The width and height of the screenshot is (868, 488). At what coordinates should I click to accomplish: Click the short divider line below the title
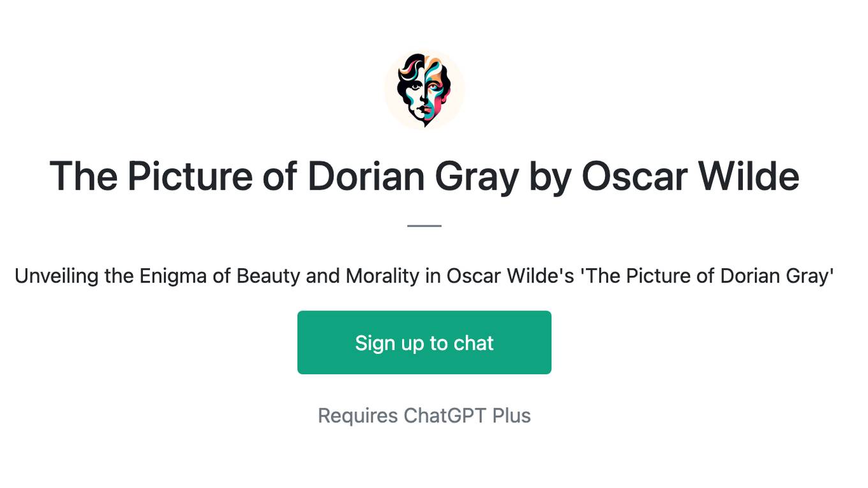click(424, 225)
